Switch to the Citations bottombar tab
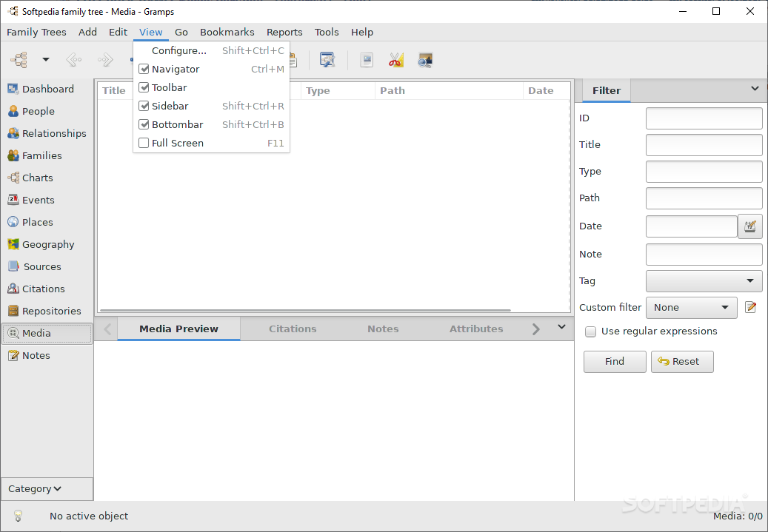This screenshot has width=768, height=532. (293, 329)
